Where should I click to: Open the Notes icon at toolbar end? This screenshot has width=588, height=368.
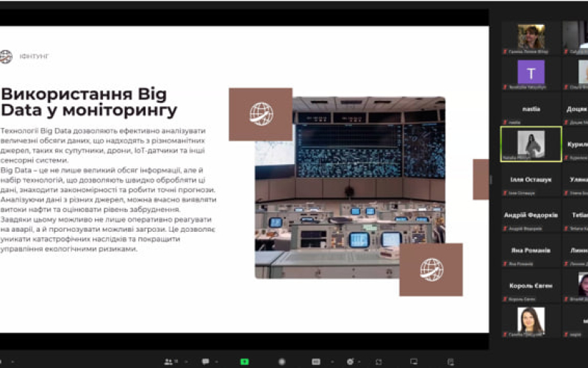tap(451, 361)
